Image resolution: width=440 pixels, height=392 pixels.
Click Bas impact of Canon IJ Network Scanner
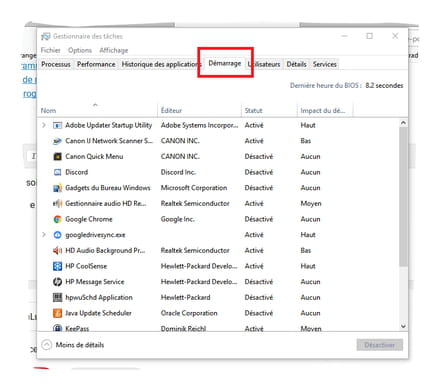pos(306,141)
